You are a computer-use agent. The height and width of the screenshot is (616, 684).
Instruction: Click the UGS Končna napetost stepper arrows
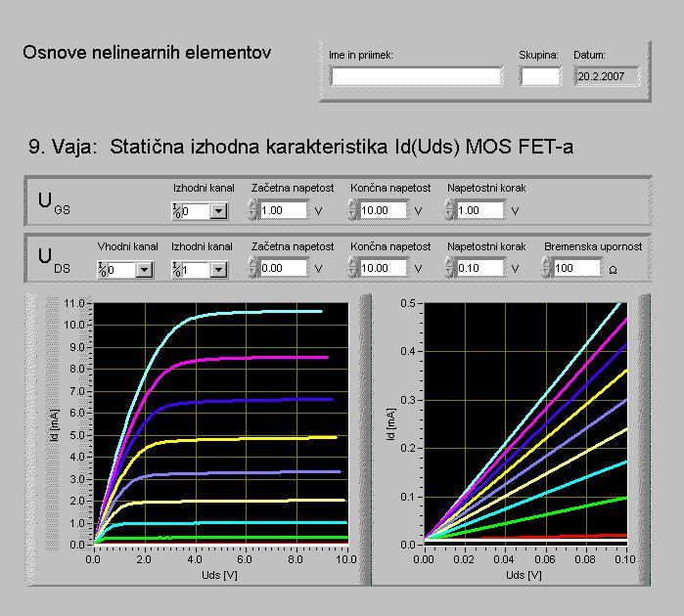pyautogui.click(x=352, y=210)
